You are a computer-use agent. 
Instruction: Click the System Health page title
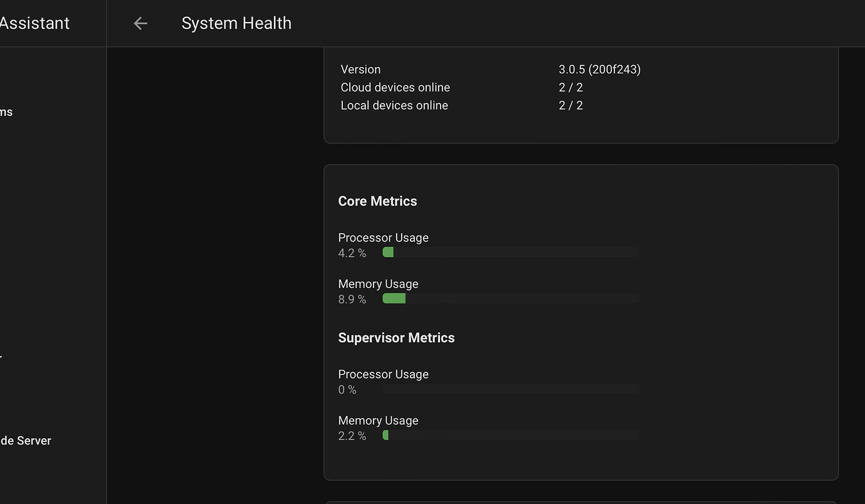pyautogui.click(x=236, y=23)
